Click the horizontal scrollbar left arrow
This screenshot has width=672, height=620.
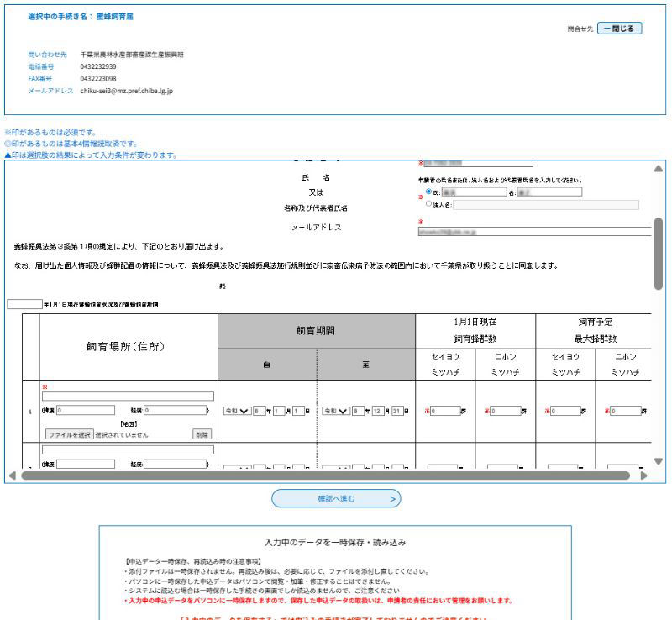pos(12,476)
